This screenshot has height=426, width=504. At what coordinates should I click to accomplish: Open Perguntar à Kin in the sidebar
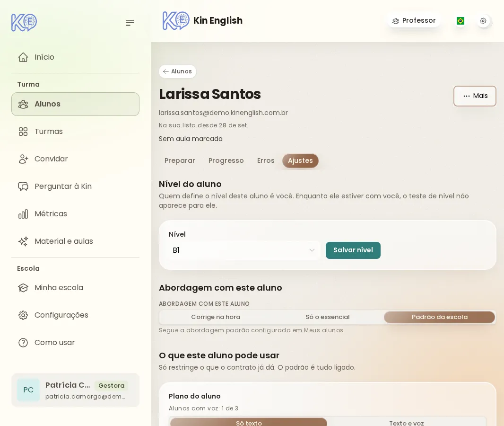click(x=75, y=186)
